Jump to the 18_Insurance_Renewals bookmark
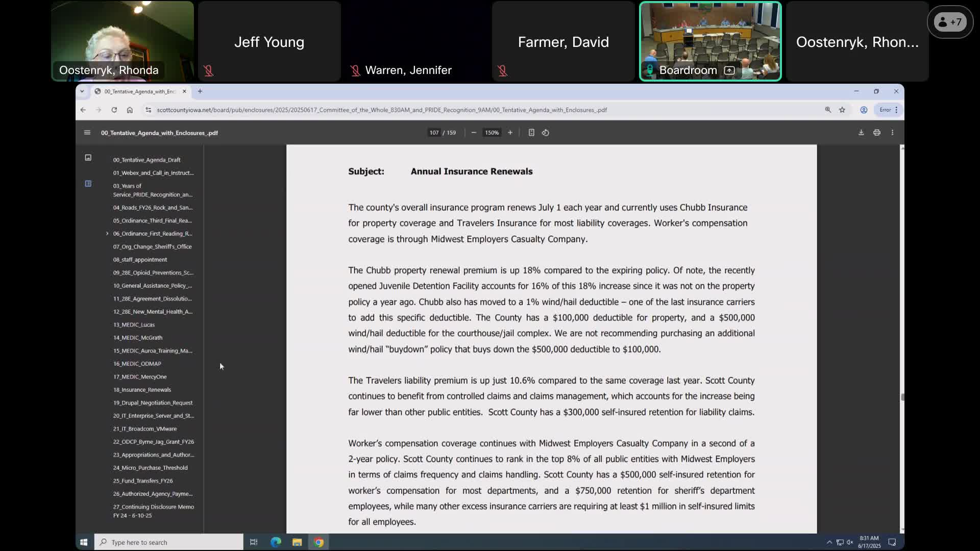 click(x=142, y=390)
